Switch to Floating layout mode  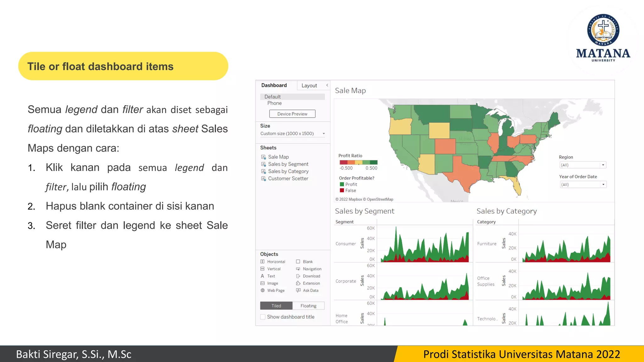[308, 306]
